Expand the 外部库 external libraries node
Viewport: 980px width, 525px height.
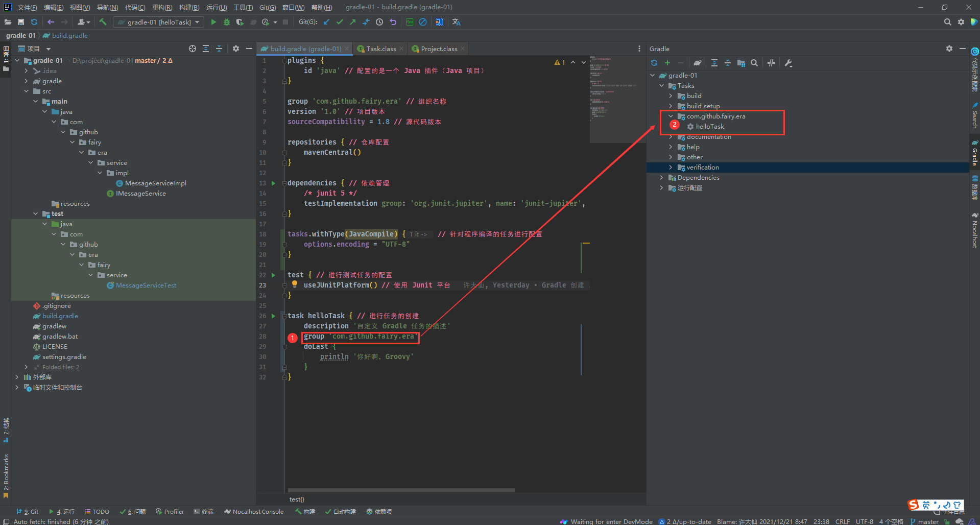(17, 377)
